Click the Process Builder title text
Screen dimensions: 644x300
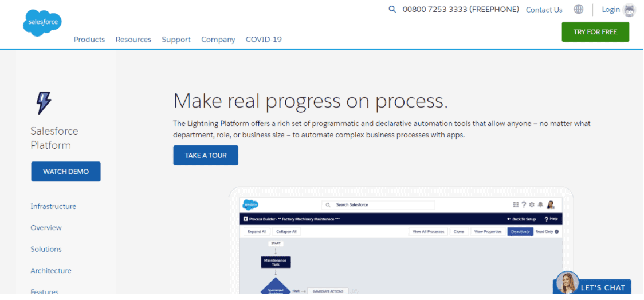(294, 219)
